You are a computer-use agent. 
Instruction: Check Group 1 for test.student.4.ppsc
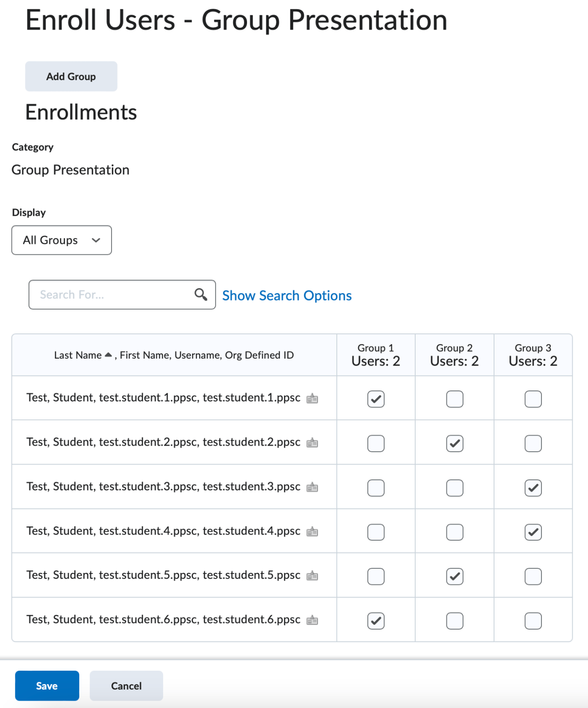(376, 532)
